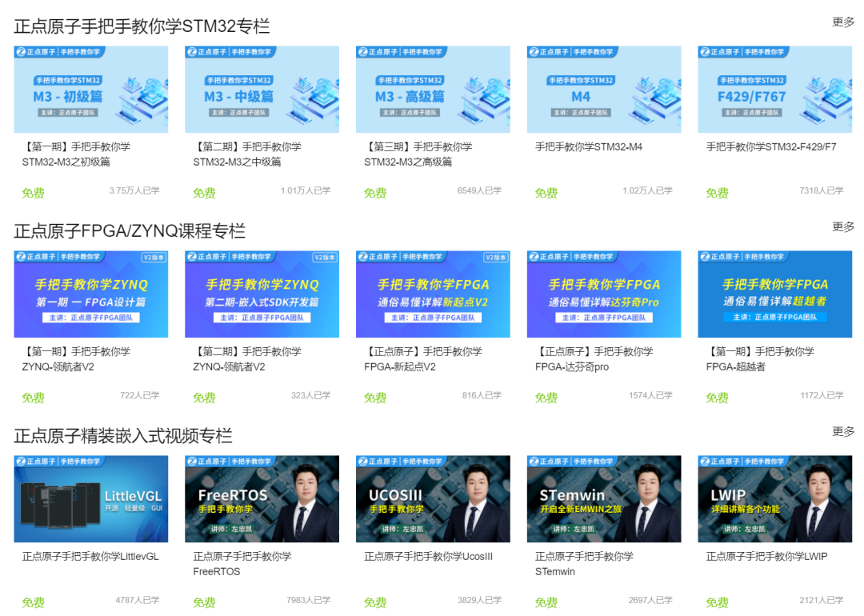Screen dimensions: 864x616
Task: Open ZYNQ 第二期 嵌入式SDK开发篇 thumbnail
Action: tap(262, 294)
